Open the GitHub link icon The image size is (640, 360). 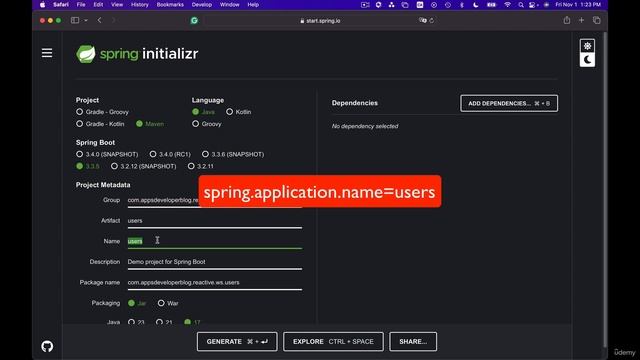tap(47, 346)
